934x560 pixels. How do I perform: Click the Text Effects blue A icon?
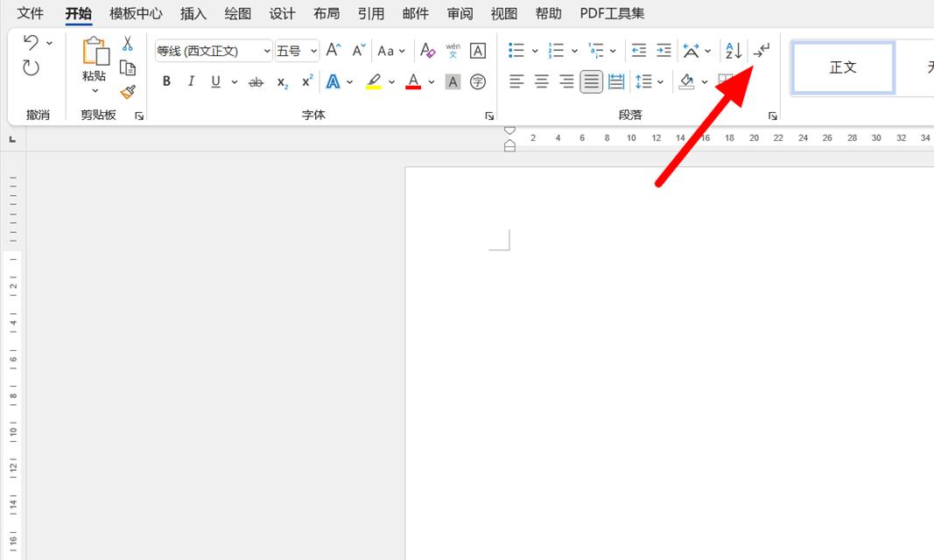click(333, 81)
